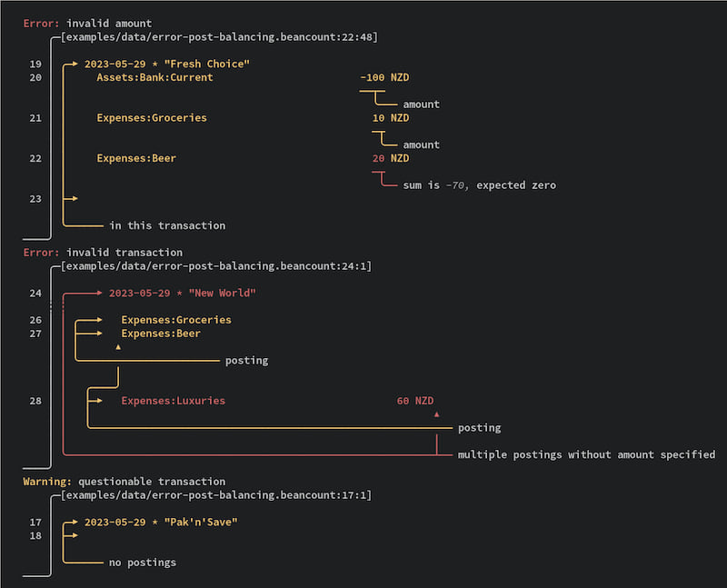The height and width of the screenshot is (588, 727).
Task: Click the '10 NZD' amount
Action: [391, 118]
